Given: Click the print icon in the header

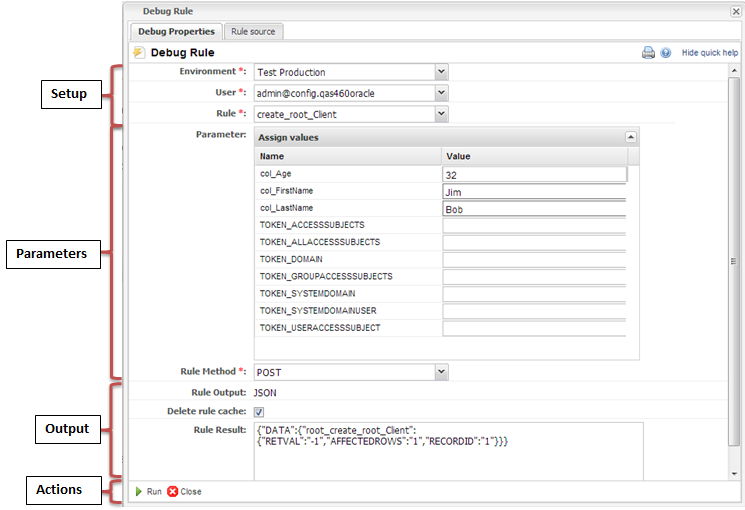Looking at the screenshot, I should (x=648, y=52).
